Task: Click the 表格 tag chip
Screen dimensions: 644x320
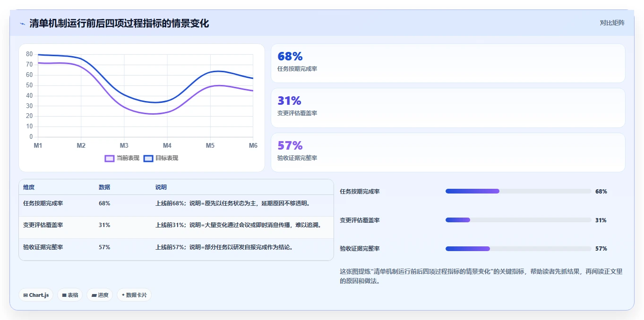Action: pyautogui.click(x=70, y=295)
